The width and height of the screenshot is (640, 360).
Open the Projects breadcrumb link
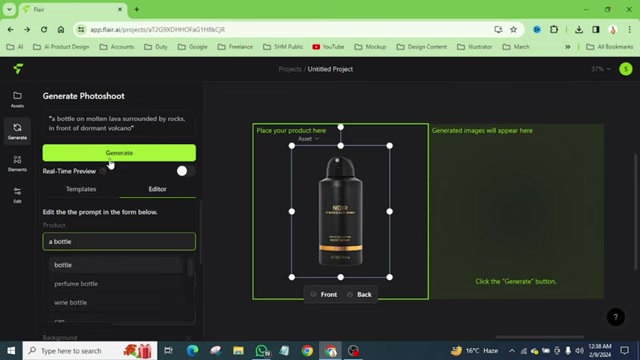pos(290,69)
